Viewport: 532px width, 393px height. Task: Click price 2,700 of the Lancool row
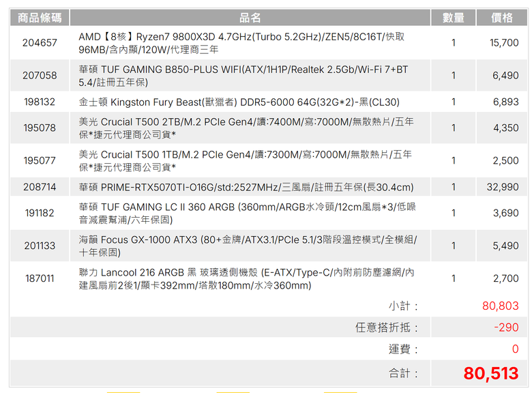[506, 278]
